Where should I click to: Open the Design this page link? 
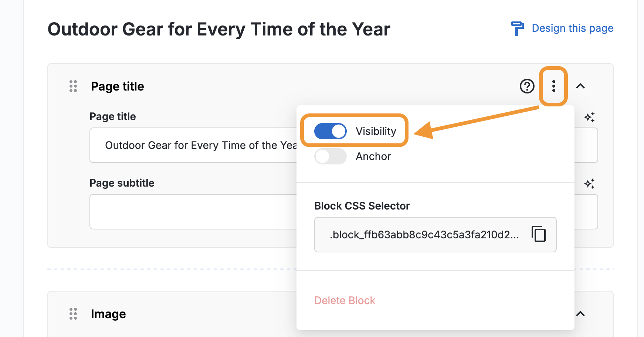pyautogui.click(x=572, y=28)
